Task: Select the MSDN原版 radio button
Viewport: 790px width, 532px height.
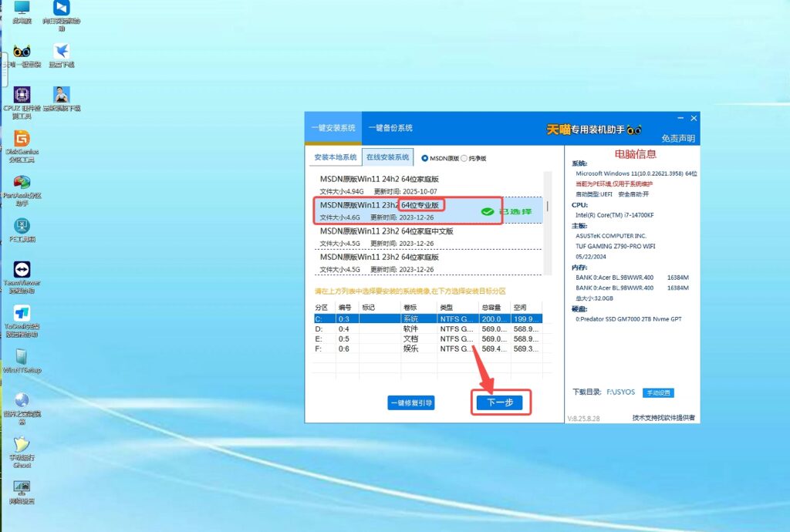Action: point(425,158)
